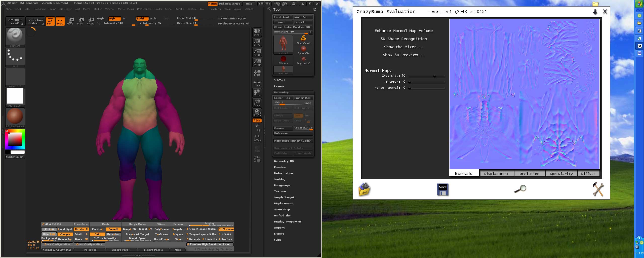Screen dimensions: 644x258
Task: Adjust the CrazyBump Intensity slider
Action: [426, 76]
